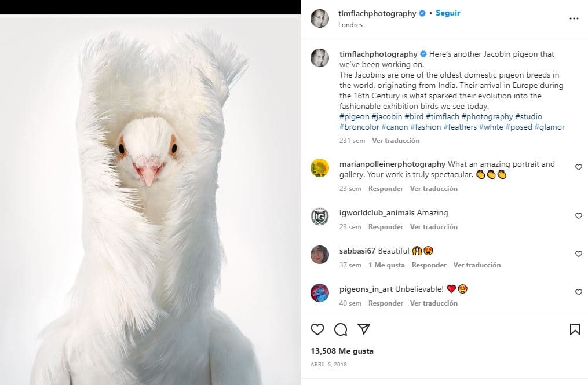Like igworldclub_animals' Amazing comment
588x385 pixels.
click(x=578, y=216)
